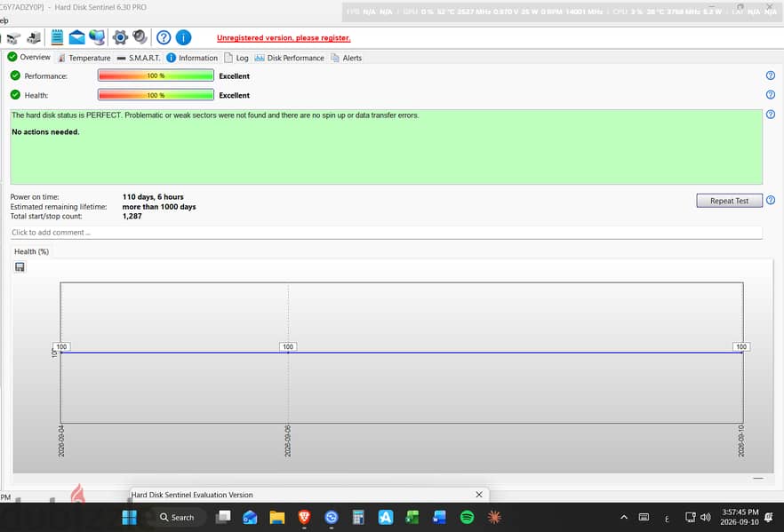784x532 pixels.
Task: Click the hardware disk test toolbar icon
Action: pos(34,37)
